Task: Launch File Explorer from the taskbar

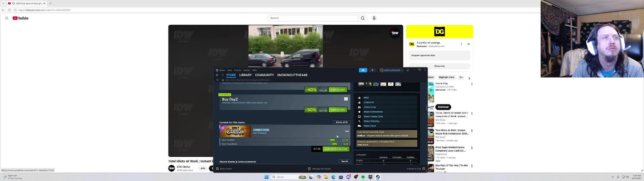Action: (326, 177)
